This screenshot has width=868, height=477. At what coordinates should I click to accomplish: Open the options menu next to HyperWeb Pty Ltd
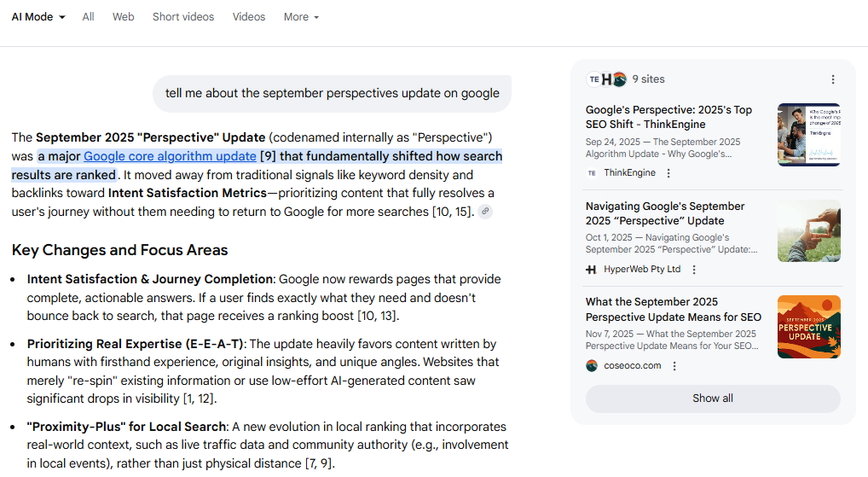point(694,270)
